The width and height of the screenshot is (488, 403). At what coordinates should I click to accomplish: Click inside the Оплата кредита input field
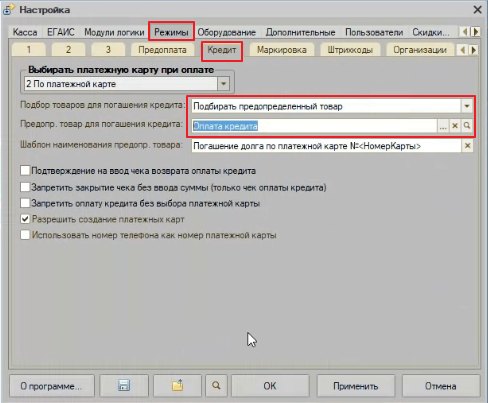tap(314, 126)
